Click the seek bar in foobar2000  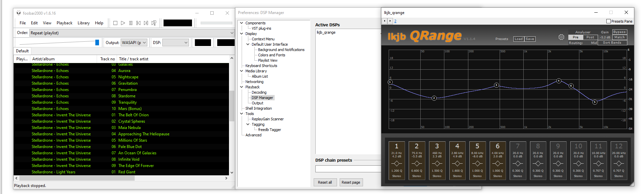(216, 23)
